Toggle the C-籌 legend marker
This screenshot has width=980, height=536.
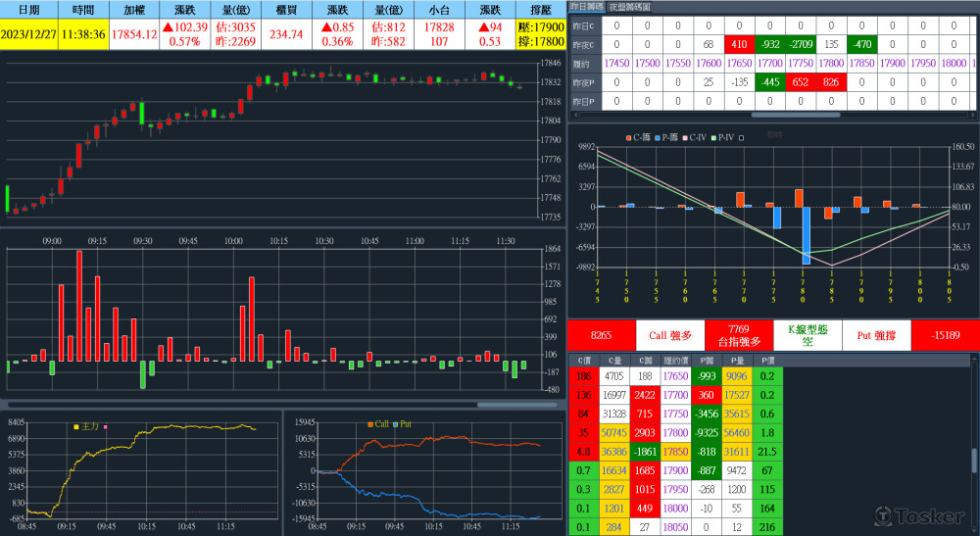click(628, 137)
